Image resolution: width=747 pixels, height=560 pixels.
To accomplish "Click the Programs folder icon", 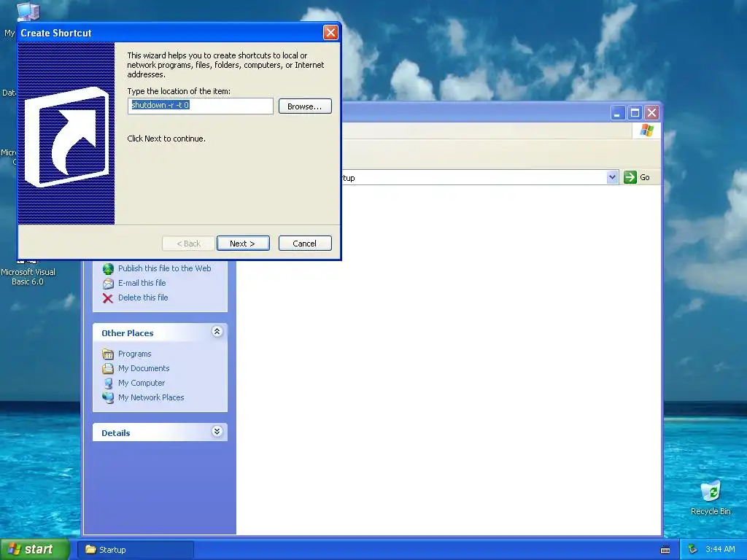I will click(x=108, y=354).
